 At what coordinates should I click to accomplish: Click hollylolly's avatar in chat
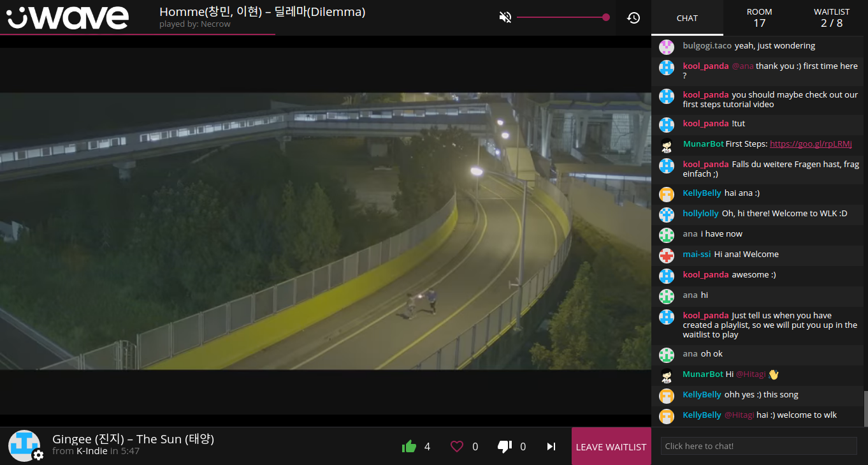click(x=667, y=214)
